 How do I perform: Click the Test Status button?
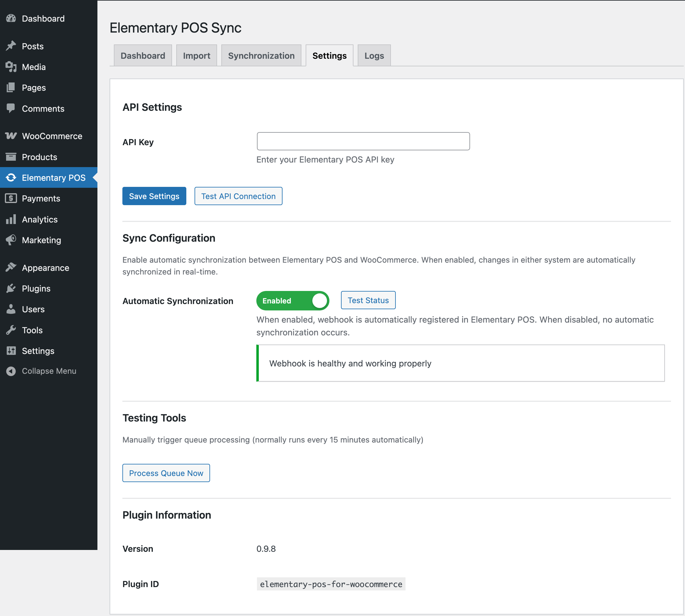coord(368,300)
